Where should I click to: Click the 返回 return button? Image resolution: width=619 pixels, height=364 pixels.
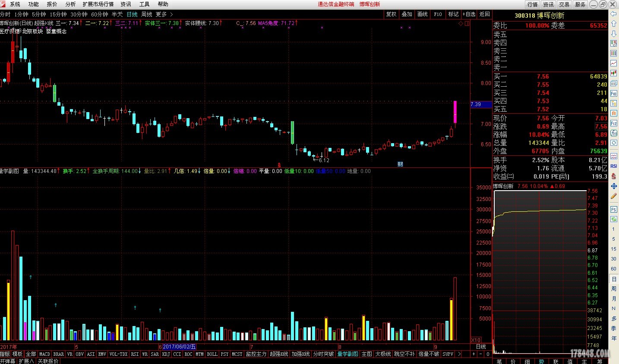tap(484, 14)
